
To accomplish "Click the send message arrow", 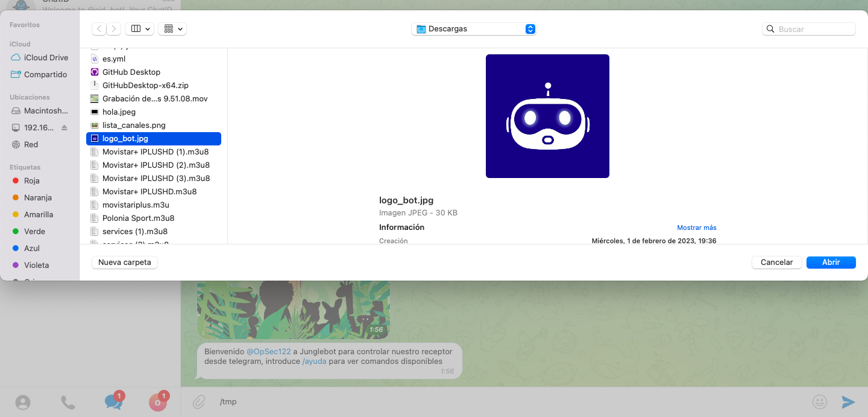I will click(x=848, y=402).
